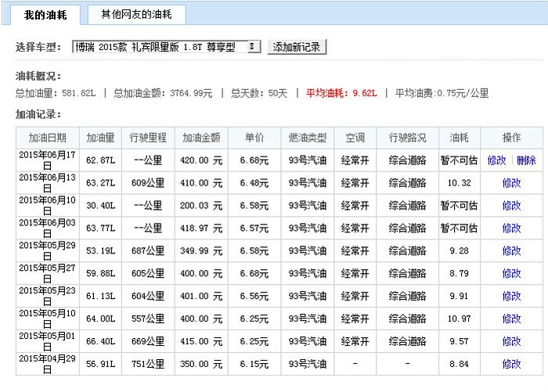Edit the 2015年05月27日 record
This screenshot has width=548, height=392.
click(x=511, y=274)
